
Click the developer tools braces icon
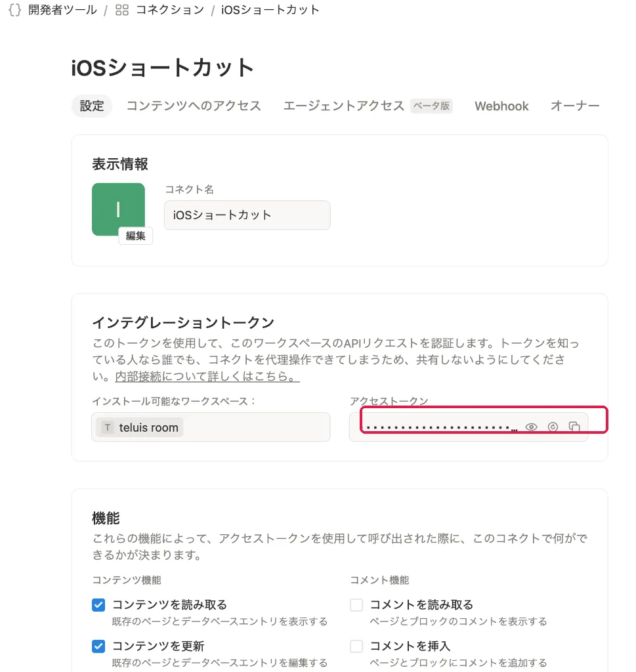tap(14, 10)
